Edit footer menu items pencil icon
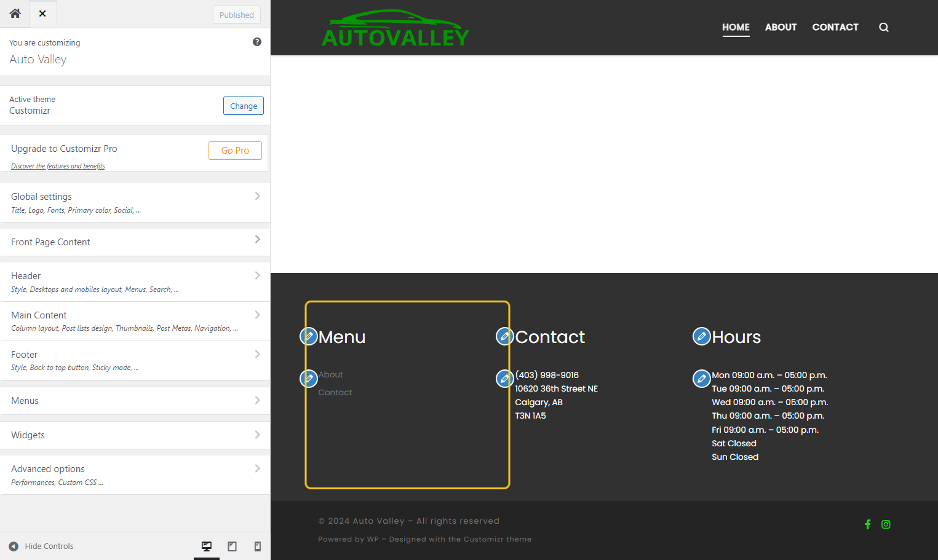Image resolution: width=938 pixels, height=560 pixels. pos(309,379)
